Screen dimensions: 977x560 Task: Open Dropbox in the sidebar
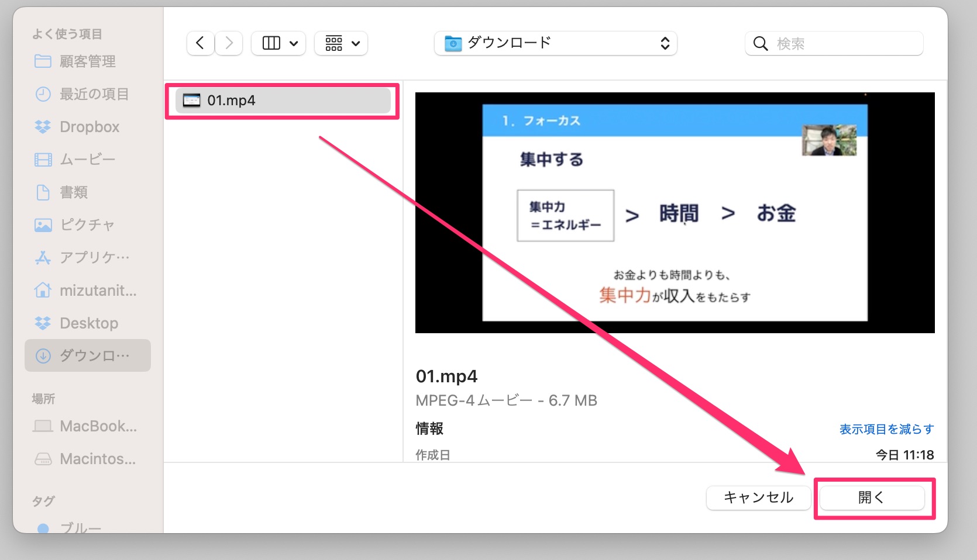(89, 127)
